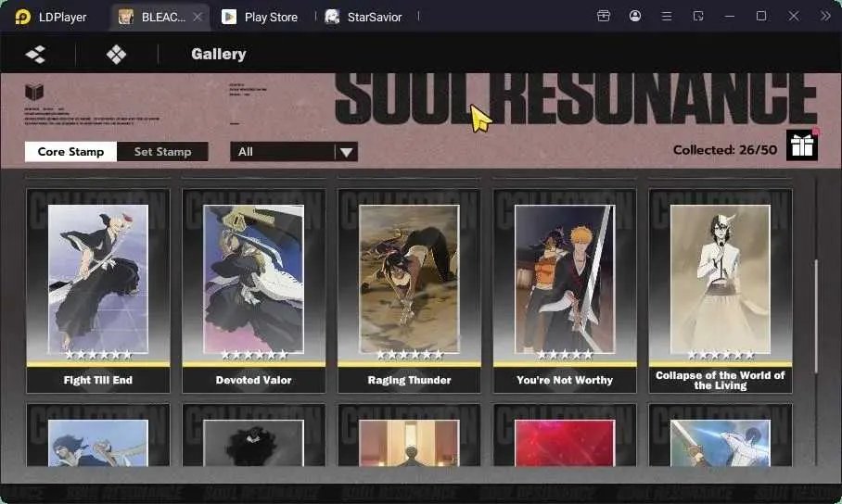Close the BLEACH tab

tap(198, 18)
